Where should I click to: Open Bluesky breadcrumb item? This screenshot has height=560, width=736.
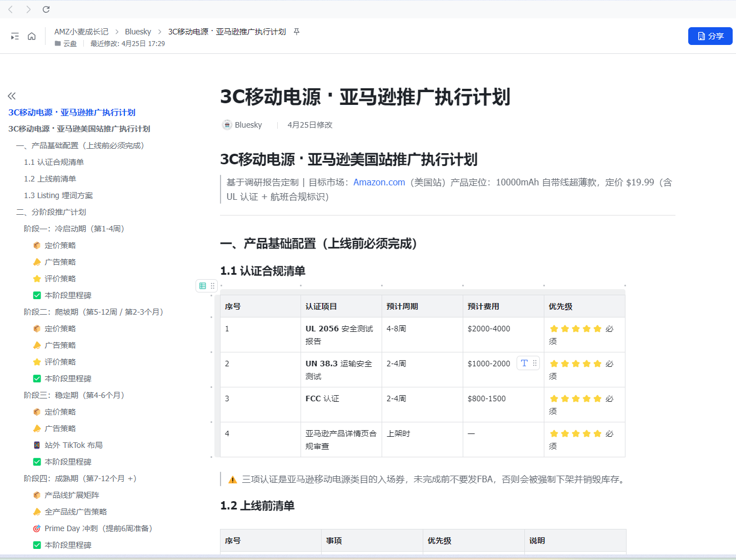138,32
